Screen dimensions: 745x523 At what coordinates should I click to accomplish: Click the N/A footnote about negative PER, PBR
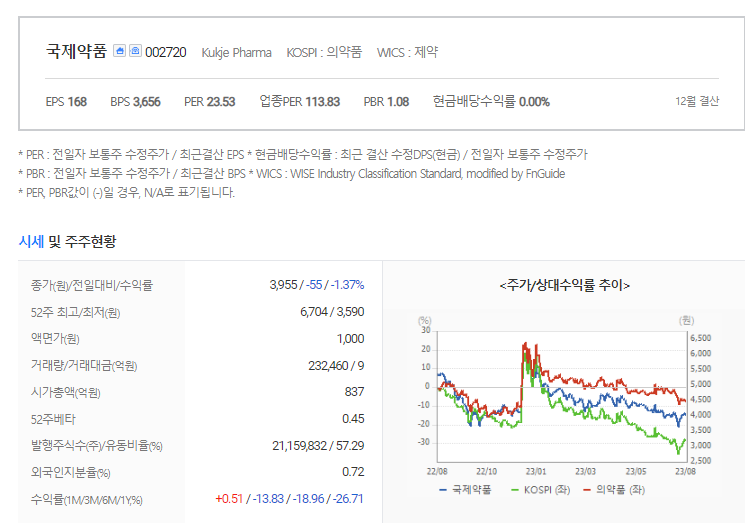(x=126, y=192)
